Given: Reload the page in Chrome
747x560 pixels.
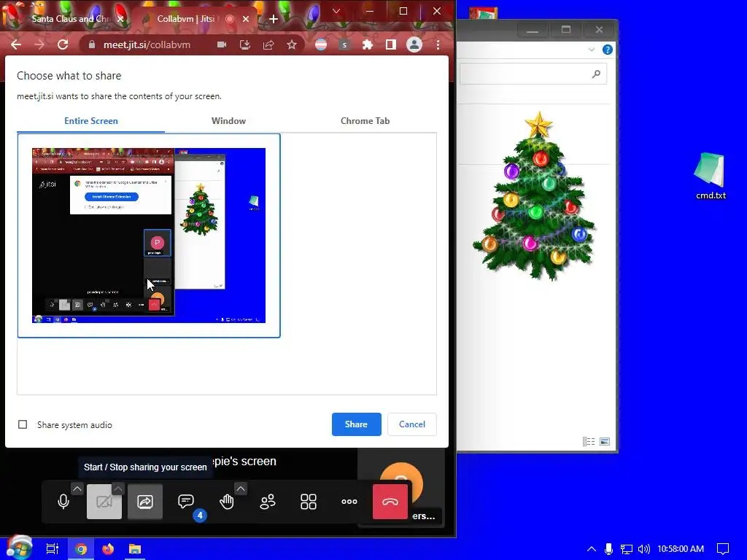Looking at the screenshot, I should click(x=63, y=44).
